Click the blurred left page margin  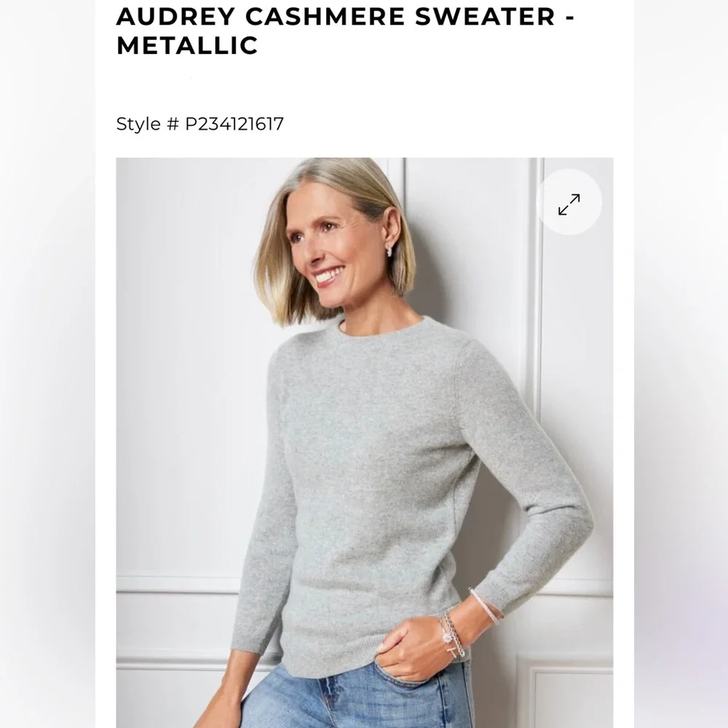(x=47, y=364)
